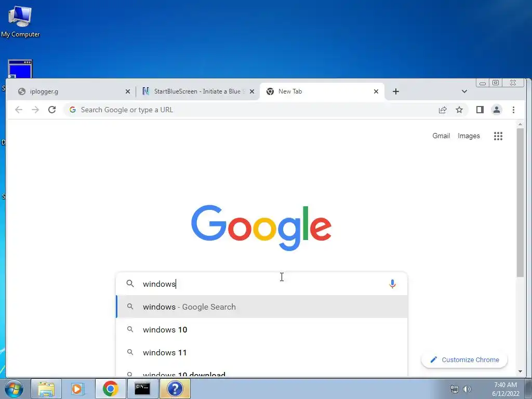
Task: Open the Command Prompt taskbar icon
Action: pos(142,389)
